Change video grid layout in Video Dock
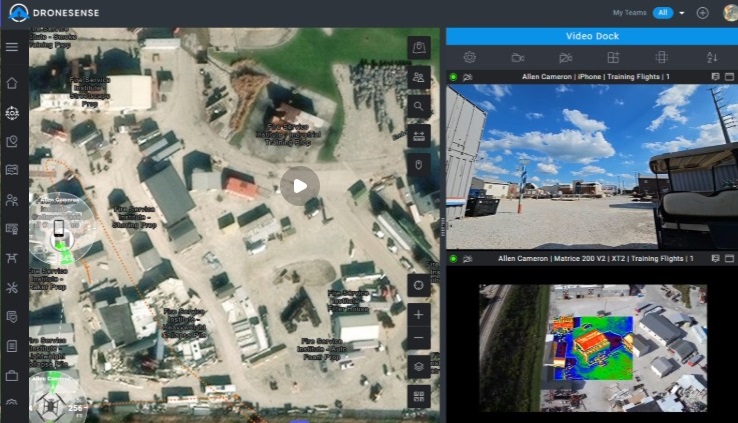Screen dimensions: 738x423 (x=613, y=57)
